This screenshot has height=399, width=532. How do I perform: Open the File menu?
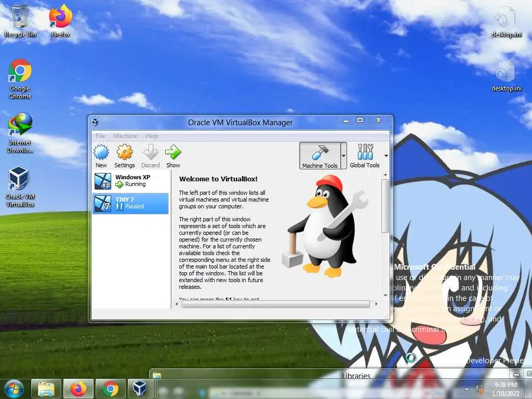pos(100,136)
